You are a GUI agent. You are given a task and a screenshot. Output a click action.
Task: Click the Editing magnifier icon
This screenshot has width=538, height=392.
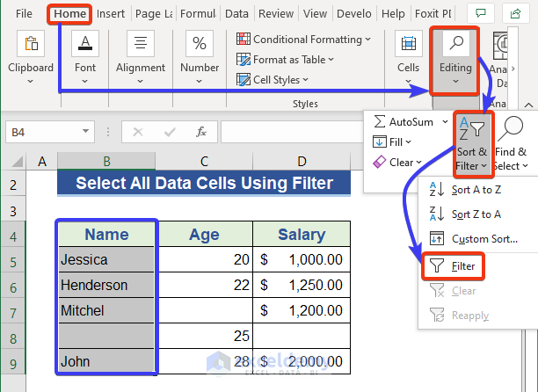coord(456,44)
